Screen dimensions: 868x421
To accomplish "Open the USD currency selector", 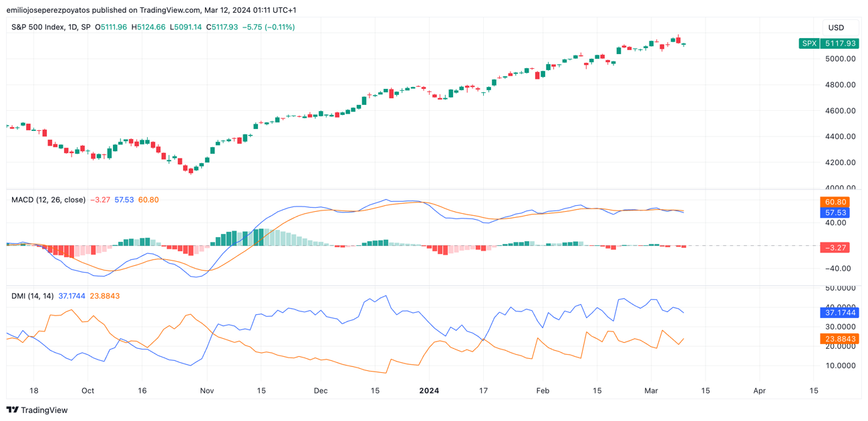I will click(836, 27).
